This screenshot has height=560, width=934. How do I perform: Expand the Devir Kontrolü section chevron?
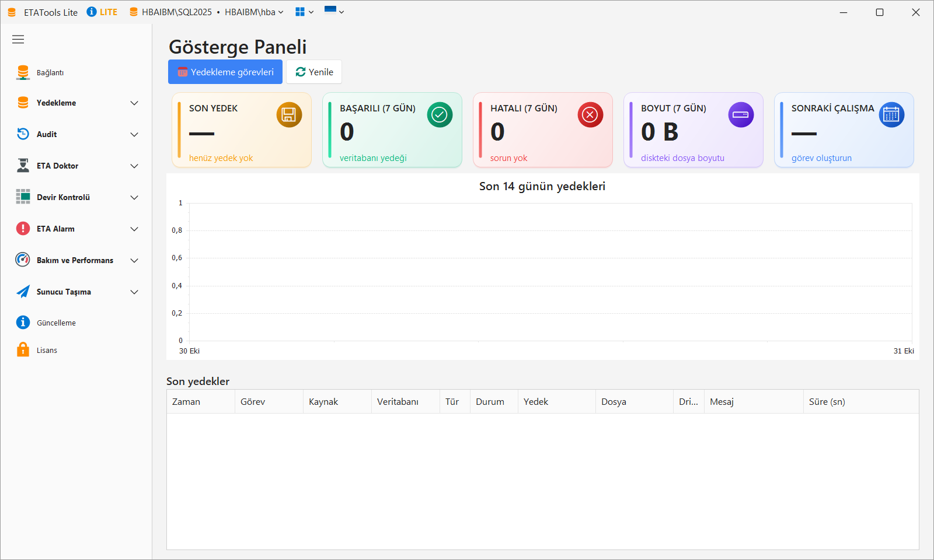(134, 198)
